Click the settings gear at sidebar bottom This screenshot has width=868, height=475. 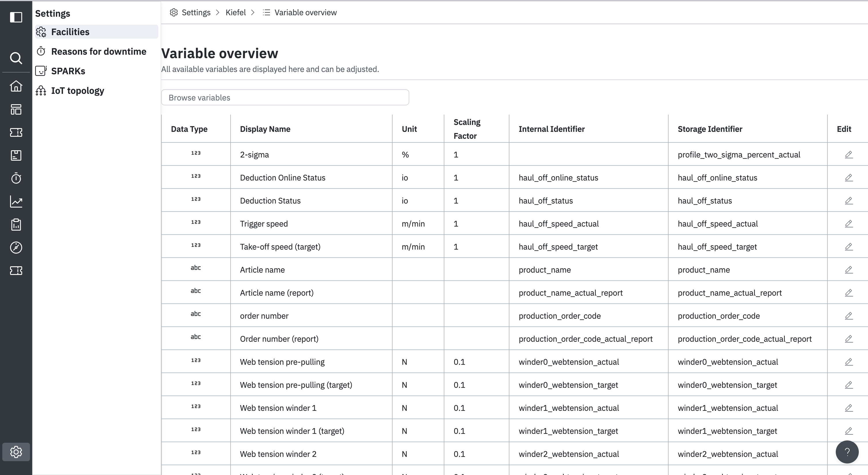pos(16,452)
